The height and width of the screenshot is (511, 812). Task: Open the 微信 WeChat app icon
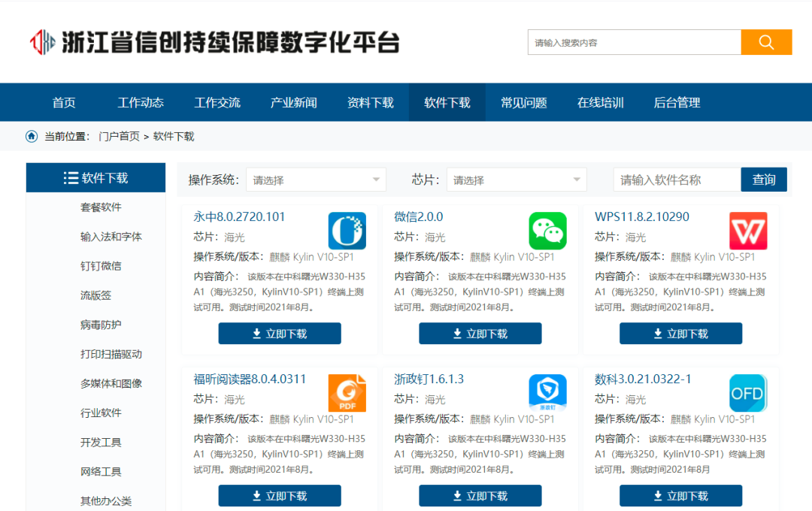tap(547, 231)
